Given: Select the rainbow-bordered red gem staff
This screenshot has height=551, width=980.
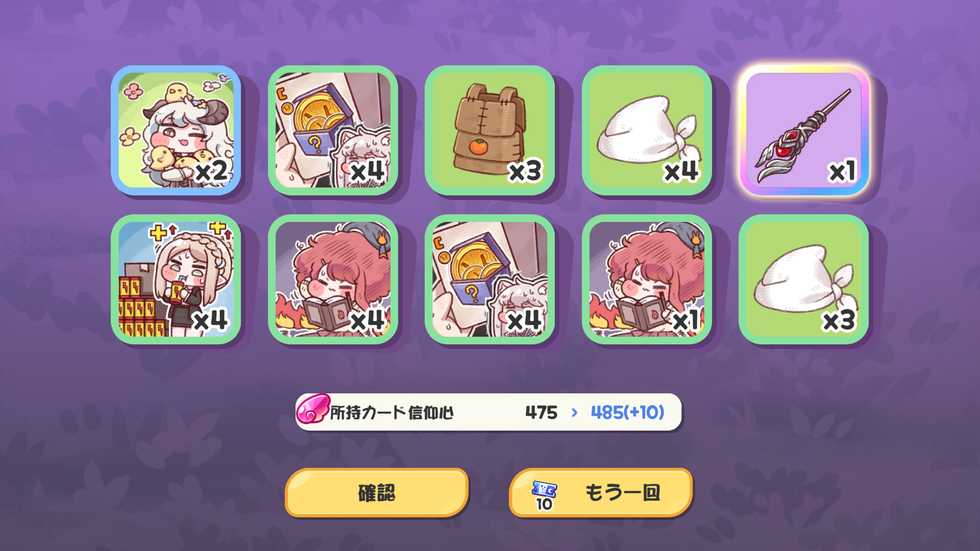Looking at the screenshot, I should [804, 130].
